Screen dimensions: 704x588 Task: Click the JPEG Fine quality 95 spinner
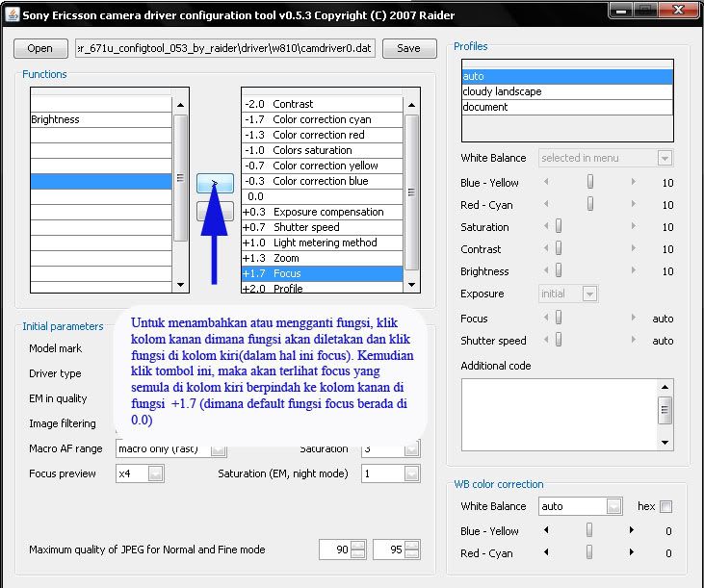click(397, 550)
